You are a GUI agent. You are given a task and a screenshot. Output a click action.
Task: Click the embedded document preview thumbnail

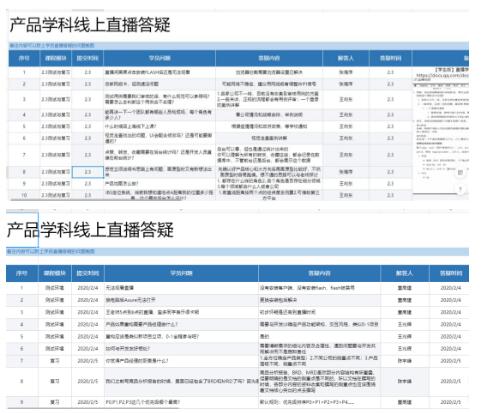click(x=441, y=130)
